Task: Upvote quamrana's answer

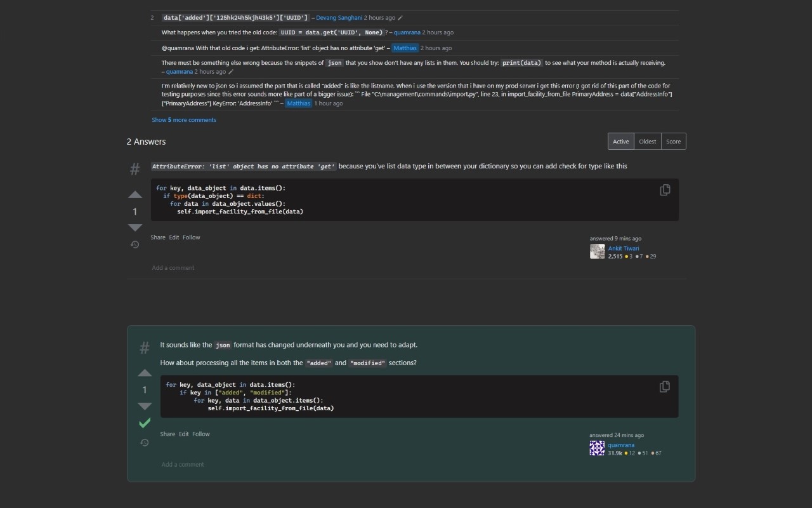Action: point(145,373)
